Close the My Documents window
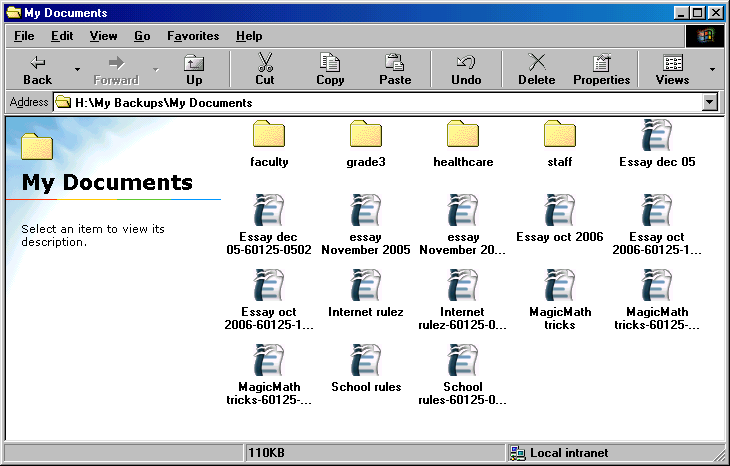Screen dimensions: 730x466 point(716,13)
